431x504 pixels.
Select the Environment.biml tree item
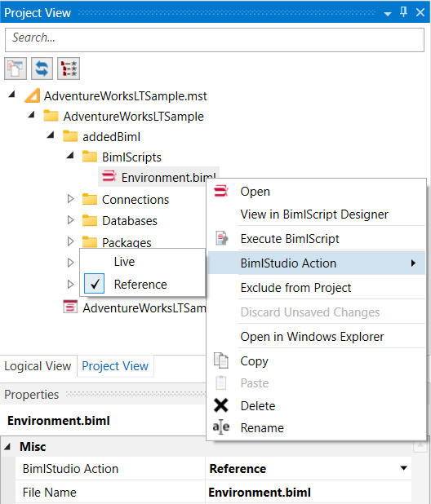click(x=159, y=177)
